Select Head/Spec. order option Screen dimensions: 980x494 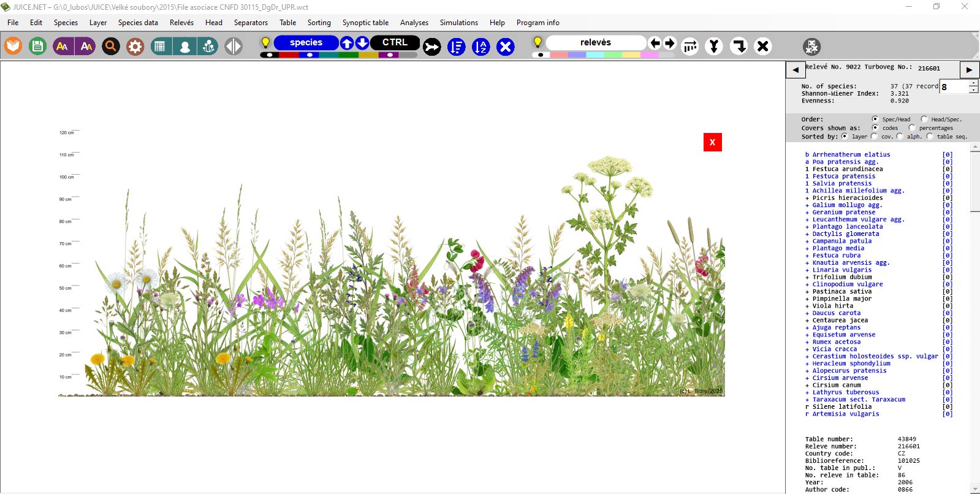point(924,119)
